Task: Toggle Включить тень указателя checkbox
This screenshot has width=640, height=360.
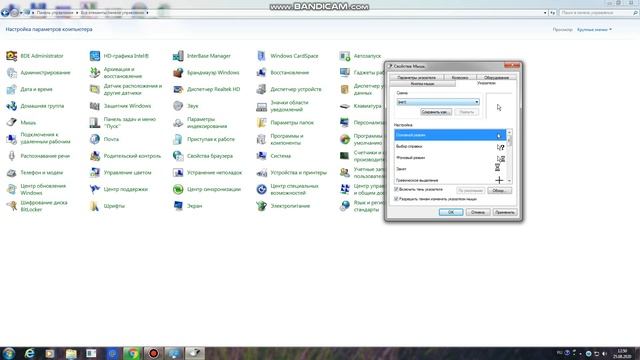Action: coord(396,189)
